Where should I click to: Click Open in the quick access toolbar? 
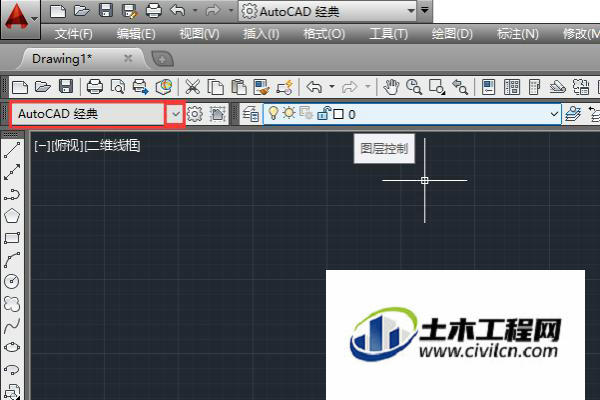[x=82, y=11]
